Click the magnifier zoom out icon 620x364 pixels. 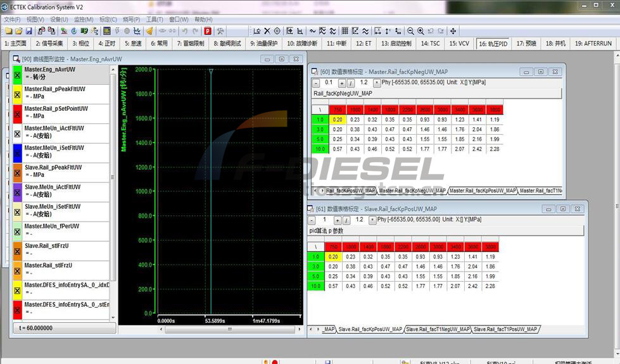tap(411, 31)
